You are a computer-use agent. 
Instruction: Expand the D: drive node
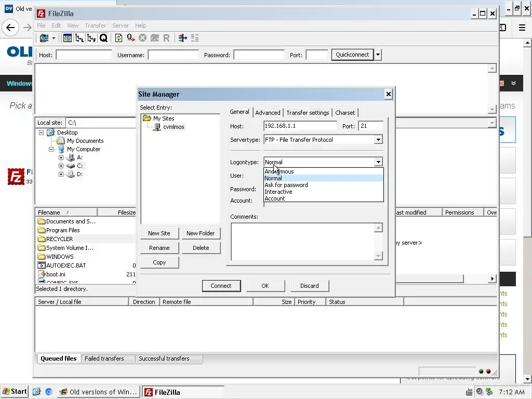(61, 175)
